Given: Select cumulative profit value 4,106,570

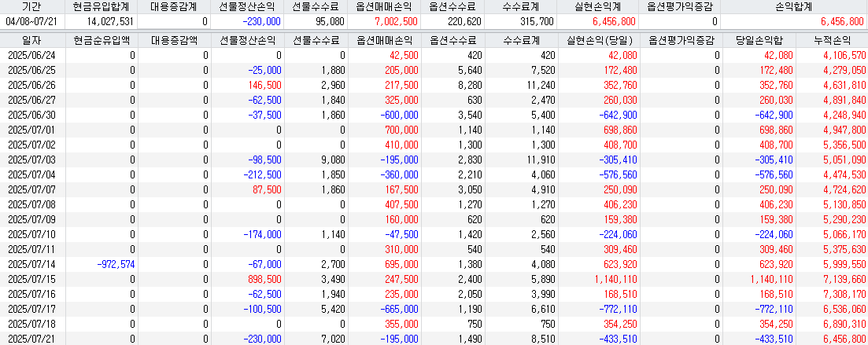Looking at the screenshot, I should click(x=844, y=55).
